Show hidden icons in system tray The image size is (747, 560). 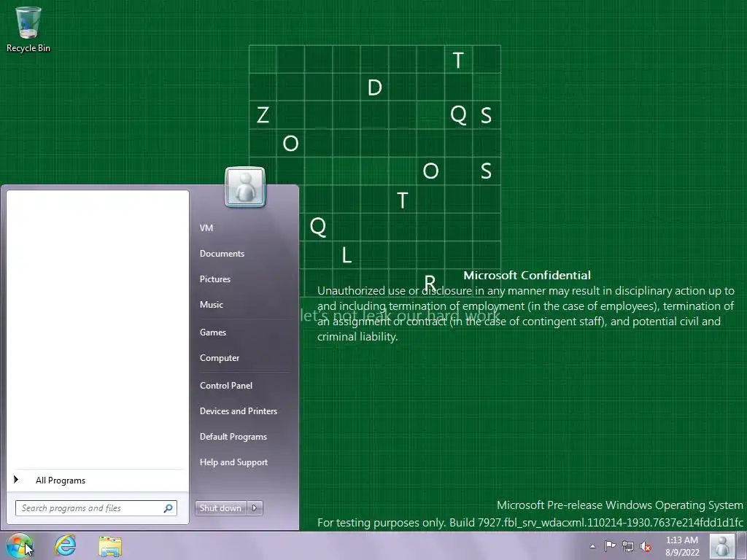tap(592, 546)
